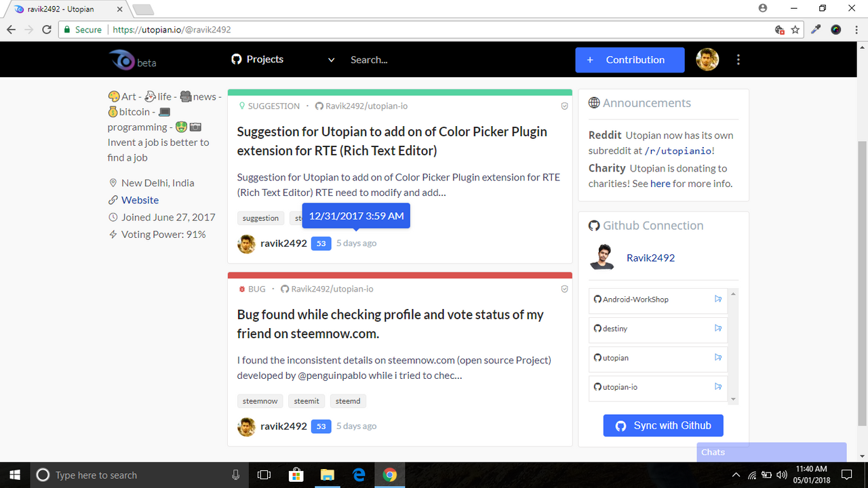This screenshot has width=868, height=488.
Task: Open Ravik2492 GitHub profile link
Action: pyautogui.click(x=650, y=258)
